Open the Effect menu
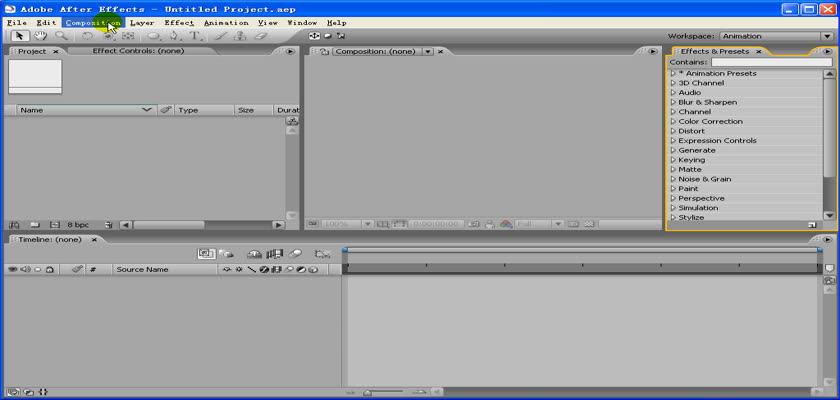The height and width of the screenshot is (400, 840). (179, 23)
